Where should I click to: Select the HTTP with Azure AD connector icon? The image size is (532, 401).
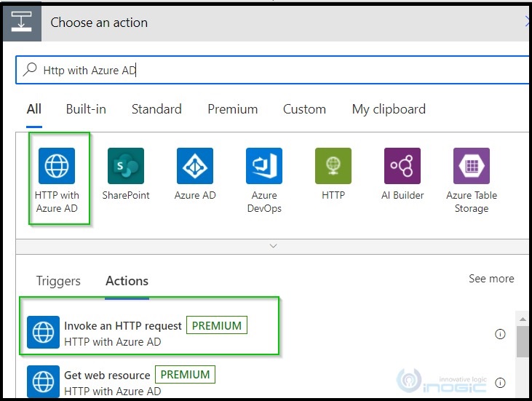click(x=57, y=166)
